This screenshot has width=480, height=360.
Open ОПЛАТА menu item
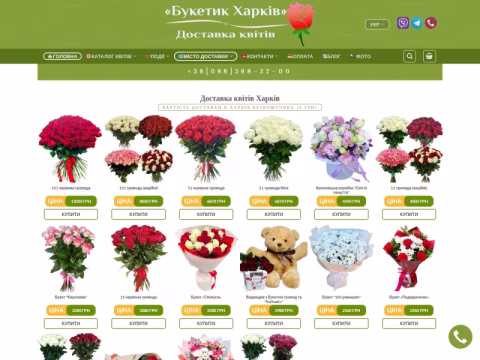coord(300,56)
